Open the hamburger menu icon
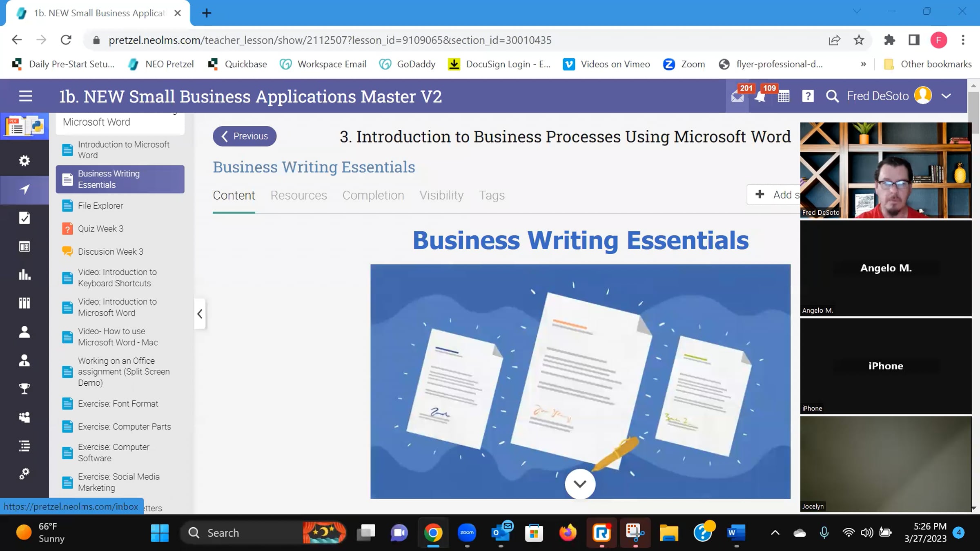 point(25,96)
